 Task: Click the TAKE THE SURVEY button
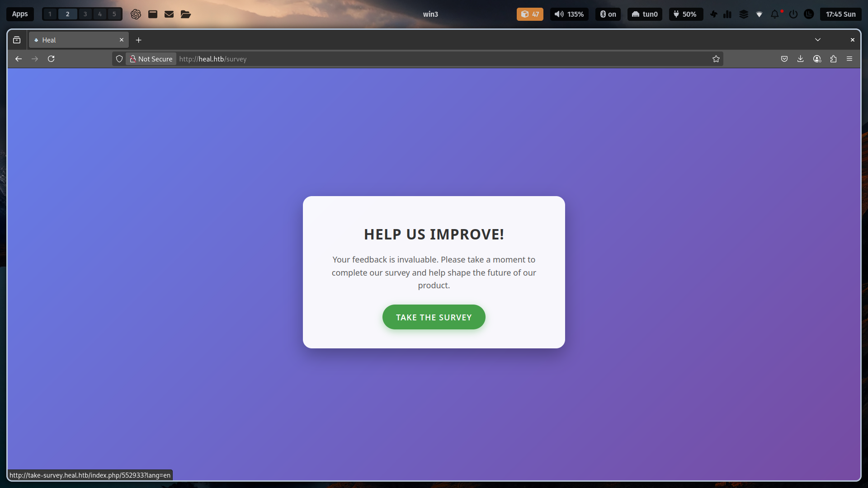pos(434,317)
